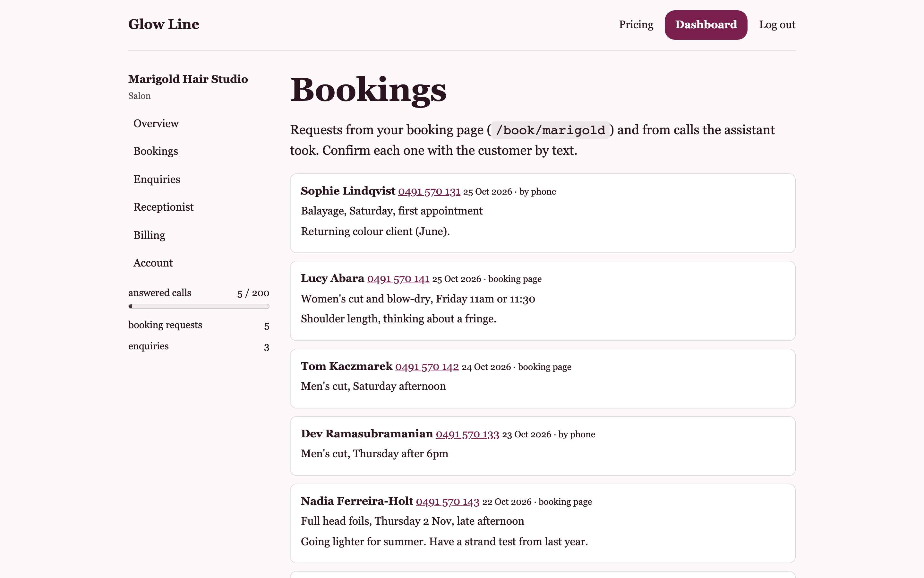This screenshot has height=578, width=924.
Task: Click the name Dev Ramasubramanian
Action: (x=366, y=434)
